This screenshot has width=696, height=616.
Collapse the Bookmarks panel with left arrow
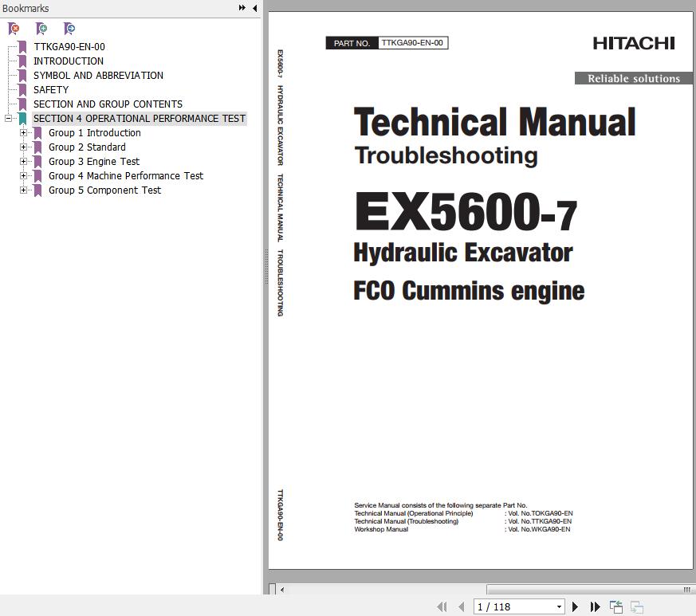click(255, 8)
